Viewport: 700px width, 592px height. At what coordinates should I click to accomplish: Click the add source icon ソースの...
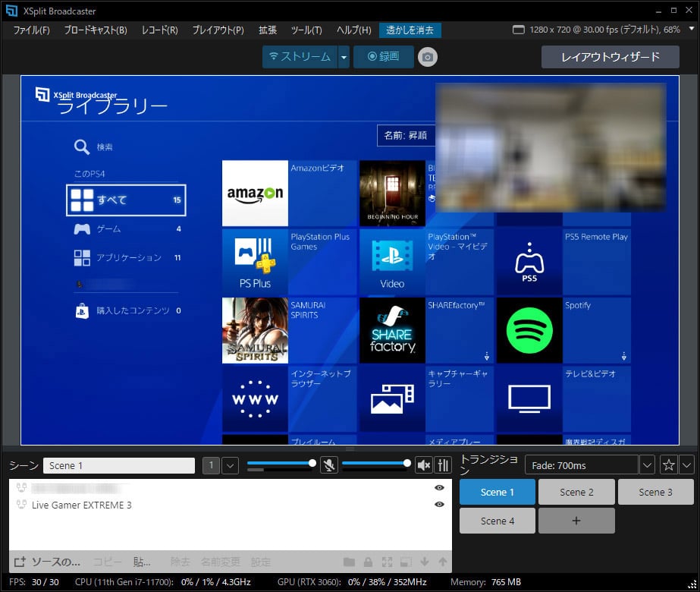click(x=20, y=562)
